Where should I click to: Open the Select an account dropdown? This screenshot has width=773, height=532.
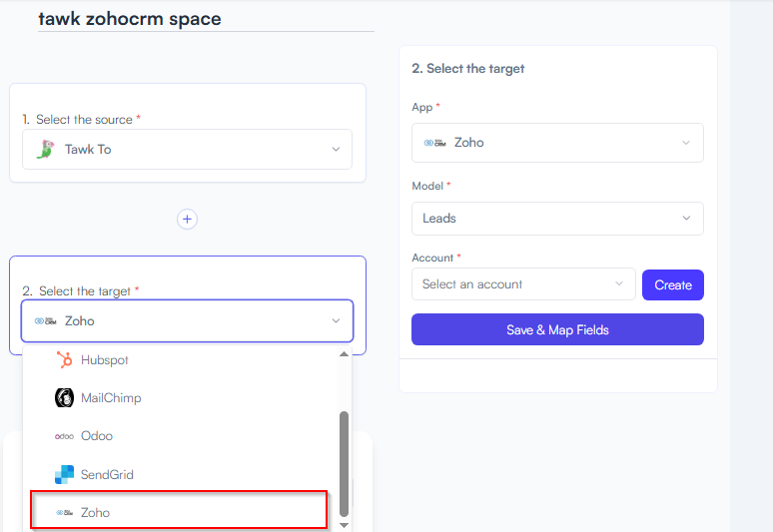pos(523,284)
